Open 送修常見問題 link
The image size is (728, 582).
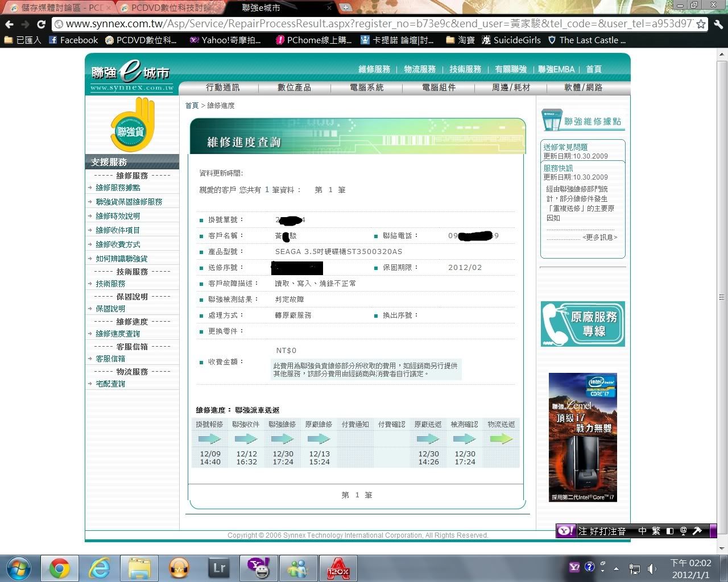(x=565, y=147)
